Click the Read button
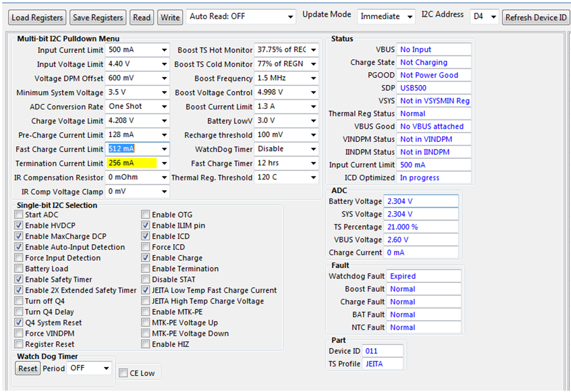The width and height of the screenshot is (571, 392). tap(142, 17)
